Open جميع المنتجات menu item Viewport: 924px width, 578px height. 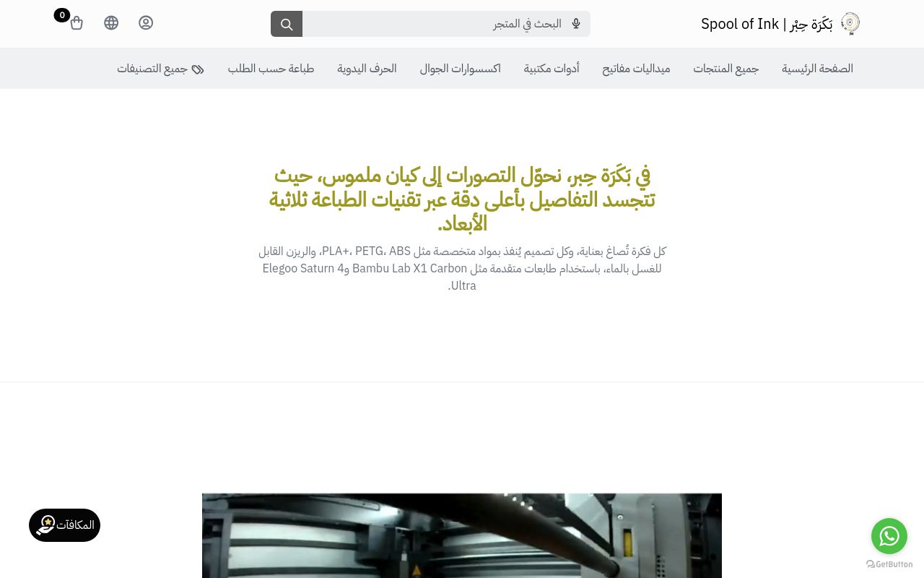click(x=726, y=69)
